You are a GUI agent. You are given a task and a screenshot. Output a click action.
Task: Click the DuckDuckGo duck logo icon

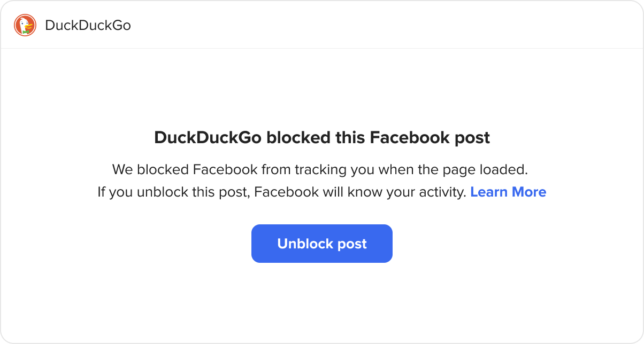(25, 25)
